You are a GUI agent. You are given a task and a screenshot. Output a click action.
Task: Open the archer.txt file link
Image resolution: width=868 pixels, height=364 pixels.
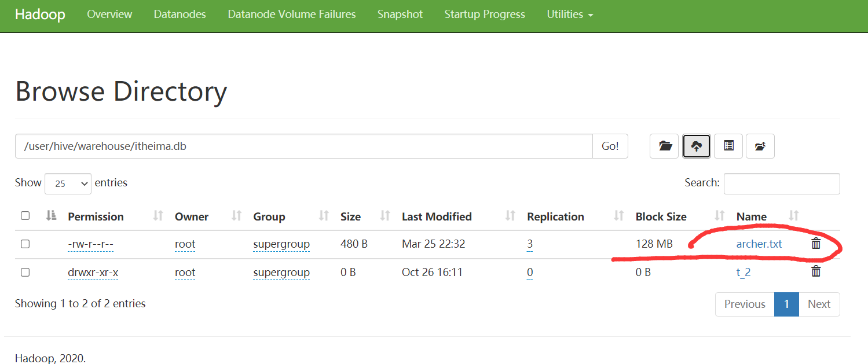pos(759,244)
